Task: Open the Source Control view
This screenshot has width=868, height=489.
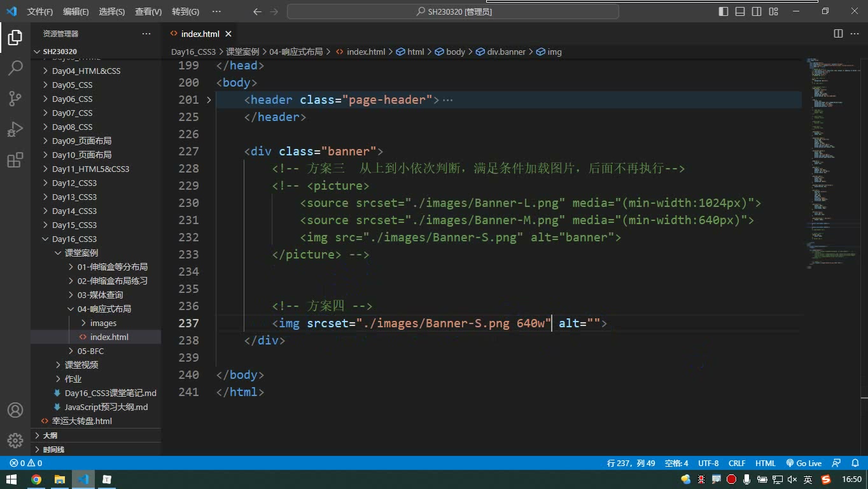Action: [15, 98]
